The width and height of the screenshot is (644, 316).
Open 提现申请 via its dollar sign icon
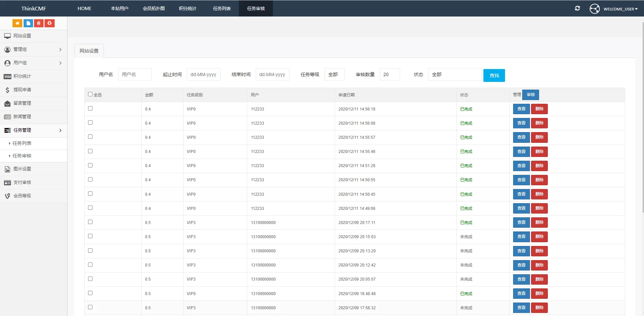coord(7,90)
